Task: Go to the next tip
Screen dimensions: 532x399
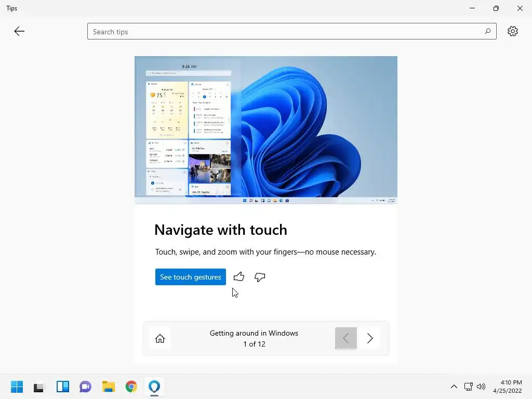Action: pyautogui.click(x=370, y=338)
